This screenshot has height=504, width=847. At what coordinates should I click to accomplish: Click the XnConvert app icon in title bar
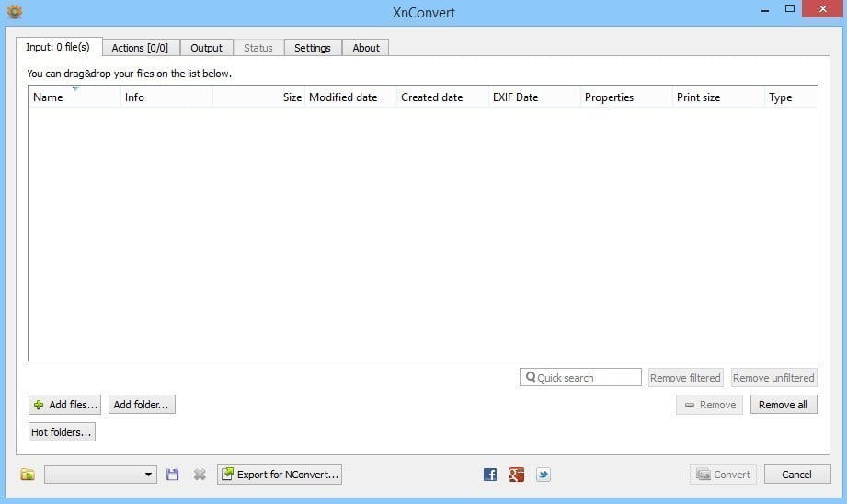(15, 11)
